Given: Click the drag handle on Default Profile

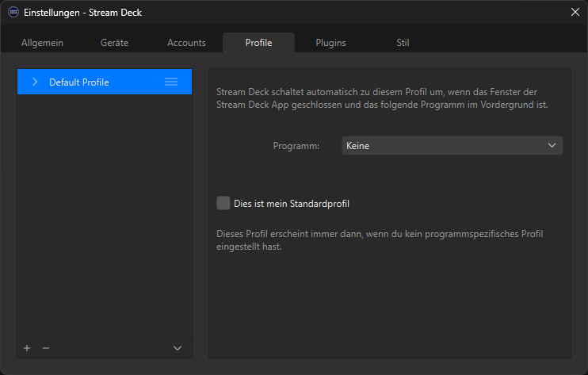Looking at the screenshot, I should (x=171, y=82).
